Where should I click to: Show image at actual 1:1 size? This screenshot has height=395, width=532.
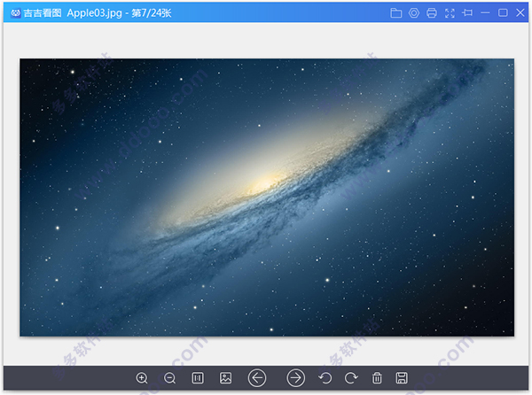pyautogui.click(x=198, y=377)
